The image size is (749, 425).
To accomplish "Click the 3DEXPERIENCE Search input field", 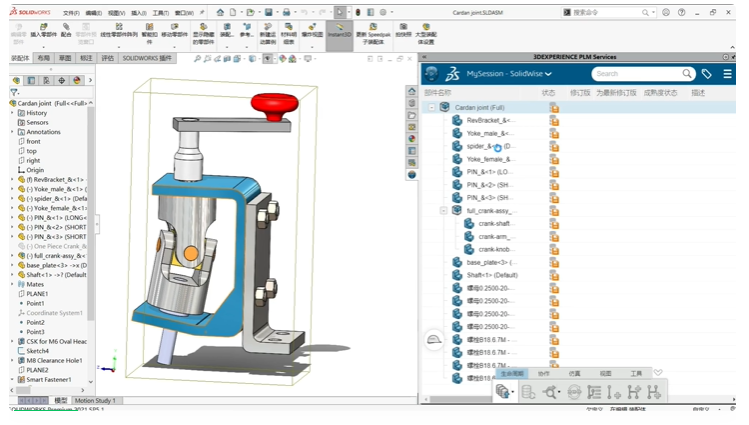I will coord(635,74).
